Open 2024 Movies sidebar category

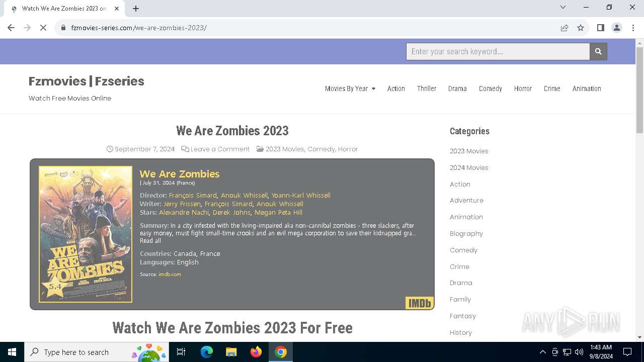click(469, 167)
